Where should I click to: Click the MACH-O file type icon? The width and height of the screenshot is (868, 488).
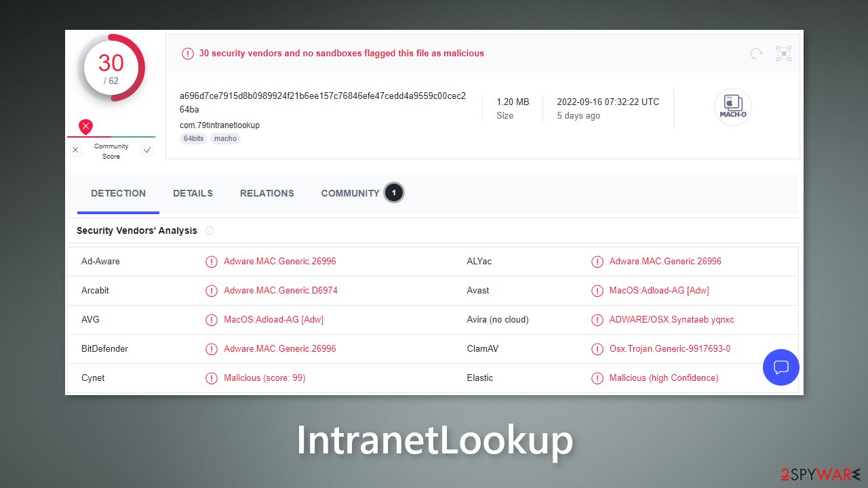[733, 107]
